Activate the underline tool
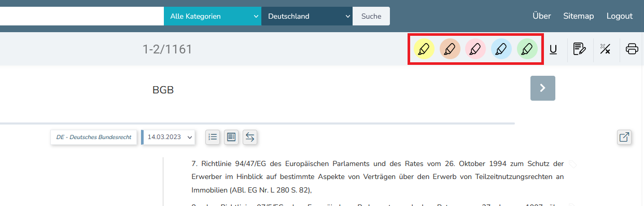 pos(553,49)
